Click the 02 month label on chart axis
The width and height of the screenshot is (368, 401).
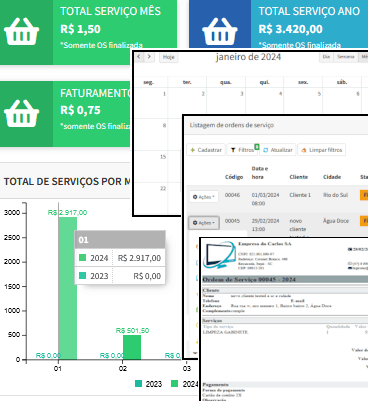click(x=123, y=369)
